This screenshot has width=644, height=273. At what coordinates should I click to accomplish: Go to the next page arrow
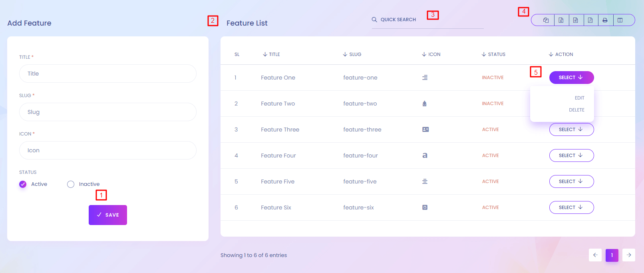pyautogui.click(x=628, y=255)
